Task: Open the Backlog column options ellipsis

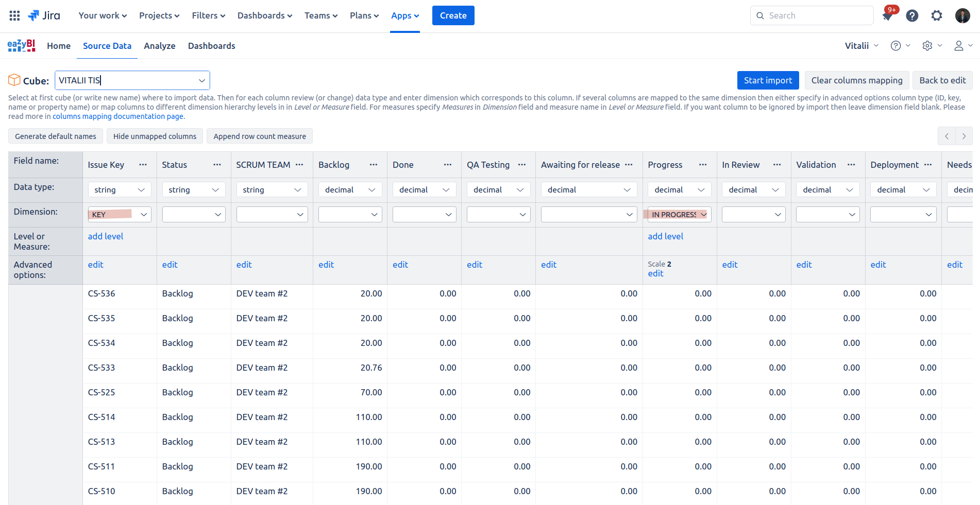Action: (x=374, y=165)
